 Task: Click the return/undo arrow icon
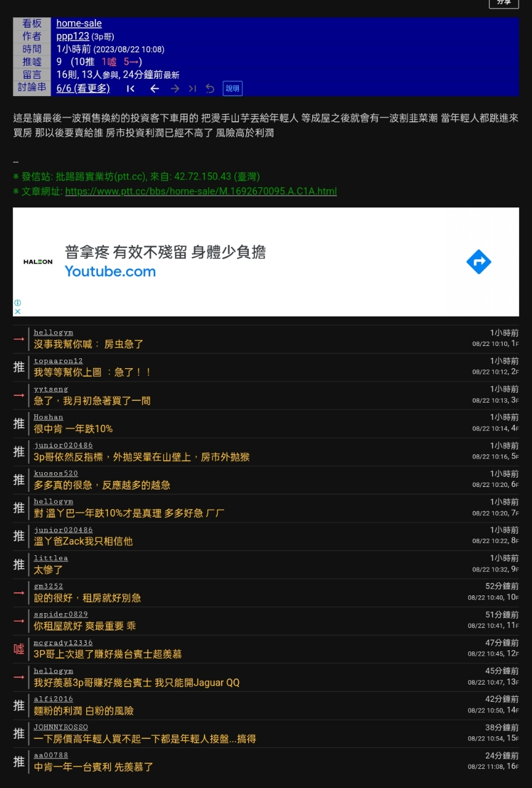210,89
